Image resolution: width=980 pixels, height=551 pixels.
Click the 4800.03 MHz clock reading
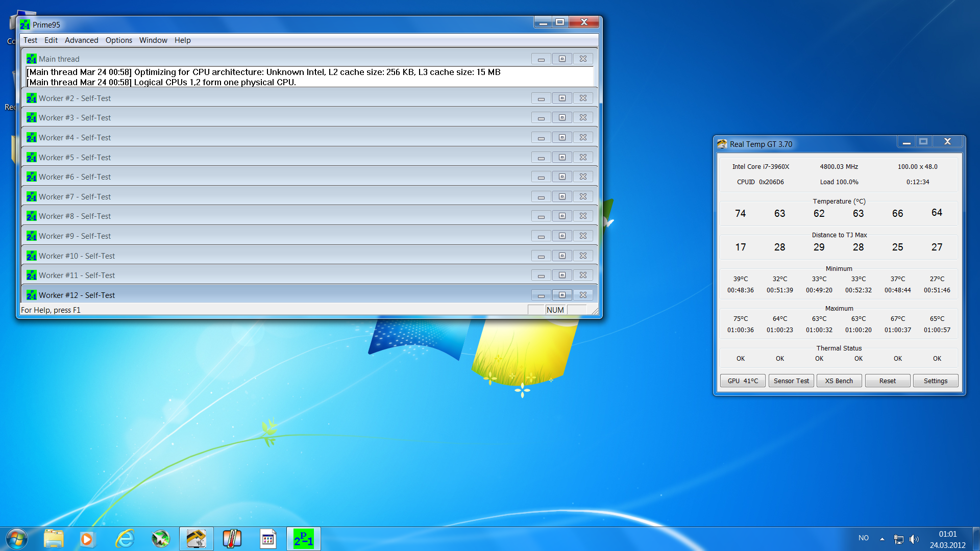pos(839,166)
